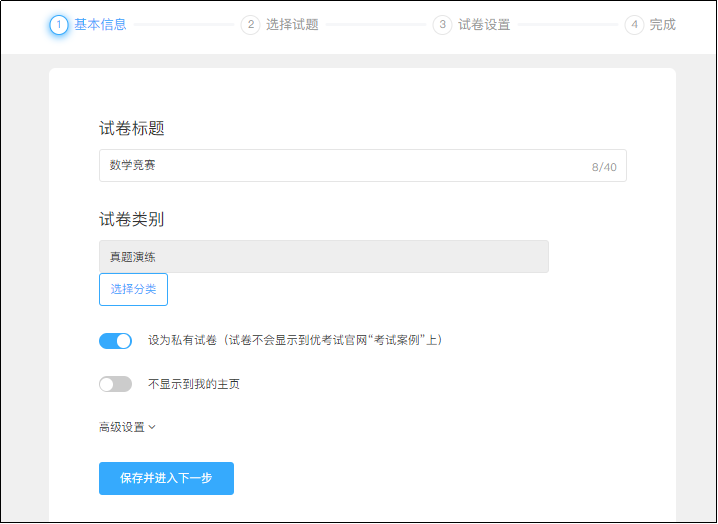Click the 设为私有试卷 description text
Image resolution: width=718 pixels, height=524 pixels.
[295, 340]
